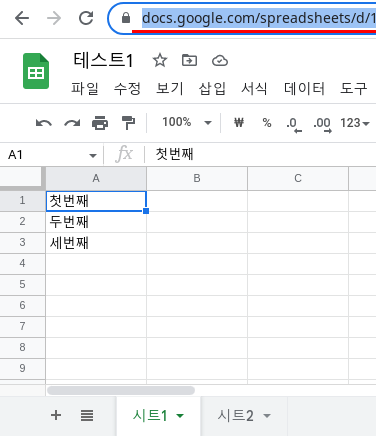The width and height of the screenshot is (376, 436).
Task: Activate the paint format tool
Action: tap(128, 123)
